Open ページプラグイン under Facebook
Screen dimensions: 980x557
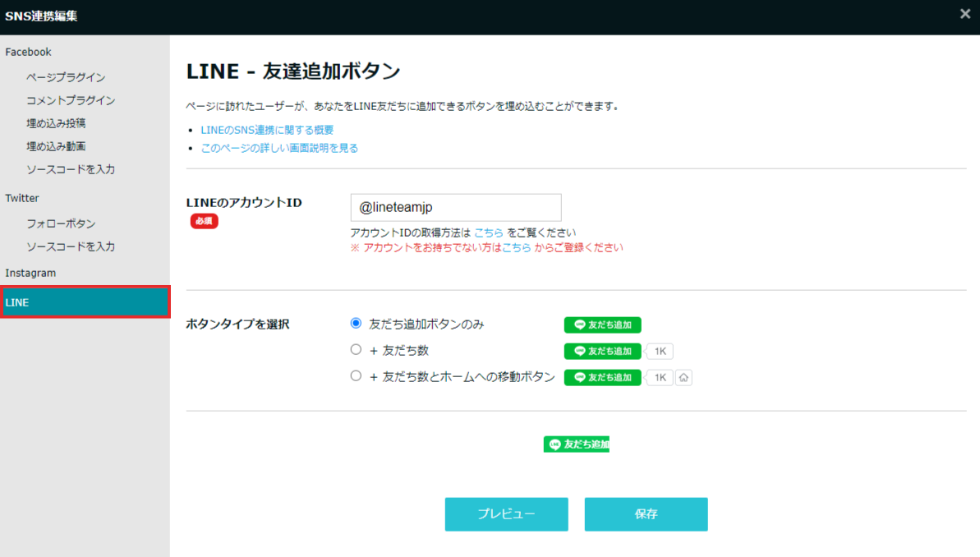point(66,77)
